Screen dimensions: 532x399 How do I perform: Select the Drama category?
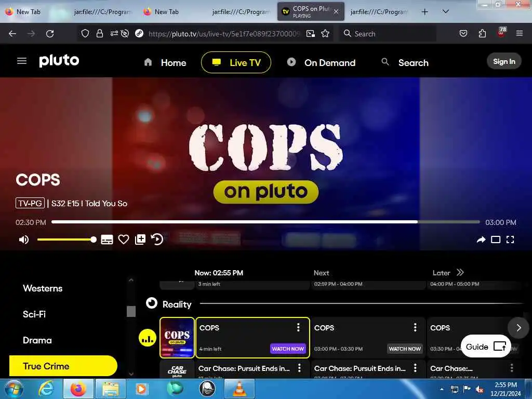coord(37,340)
